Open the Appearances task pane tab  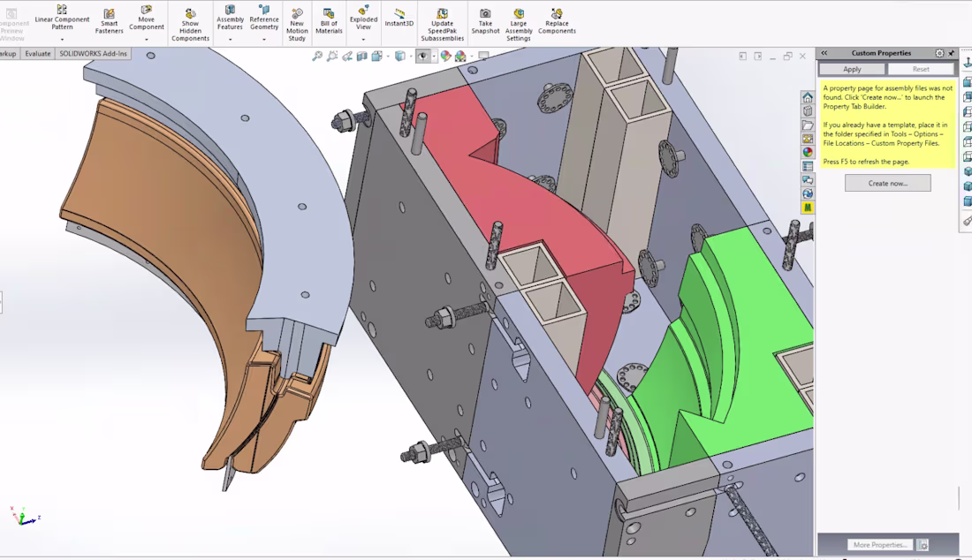(x=808, y=153)
